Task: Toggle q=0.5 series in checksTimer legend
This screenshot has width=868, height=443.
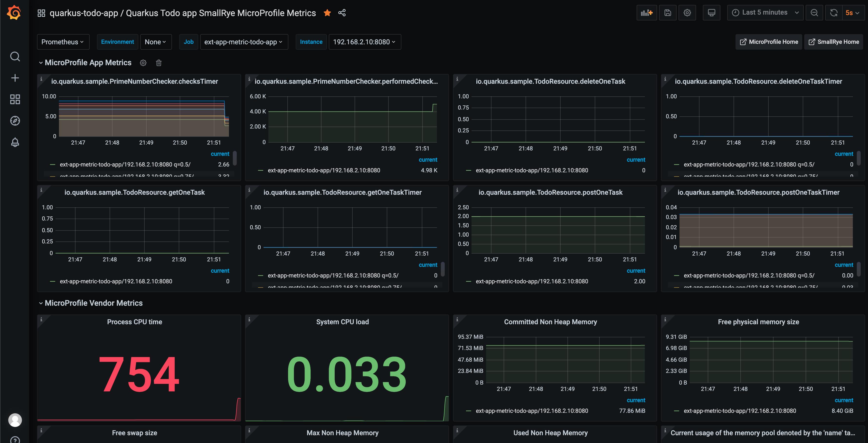Action: [125, 164]
